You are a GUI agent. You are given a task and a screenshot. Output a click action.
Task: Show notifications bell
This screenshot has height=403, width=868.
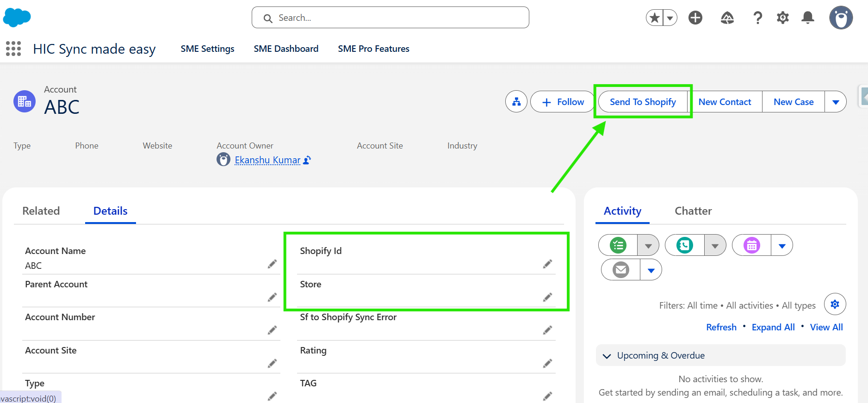808,18
